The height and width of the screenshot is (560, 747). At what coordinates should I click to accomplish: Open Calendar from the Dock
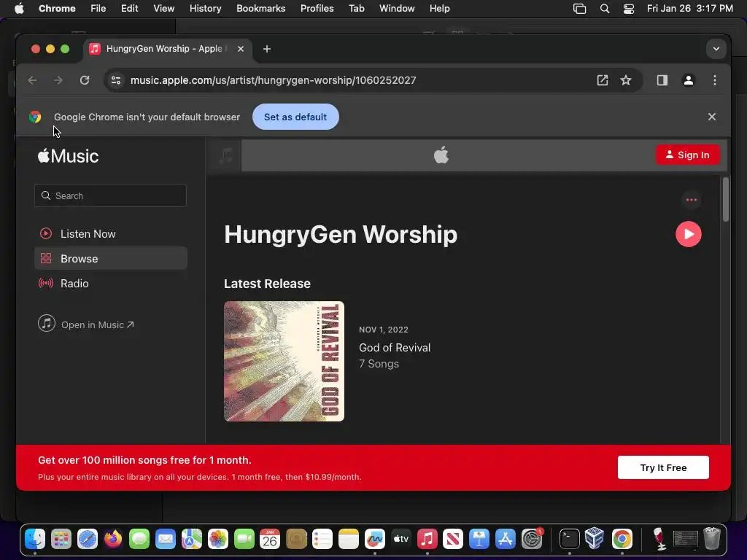pyautogui.click(x=270, y=539)
